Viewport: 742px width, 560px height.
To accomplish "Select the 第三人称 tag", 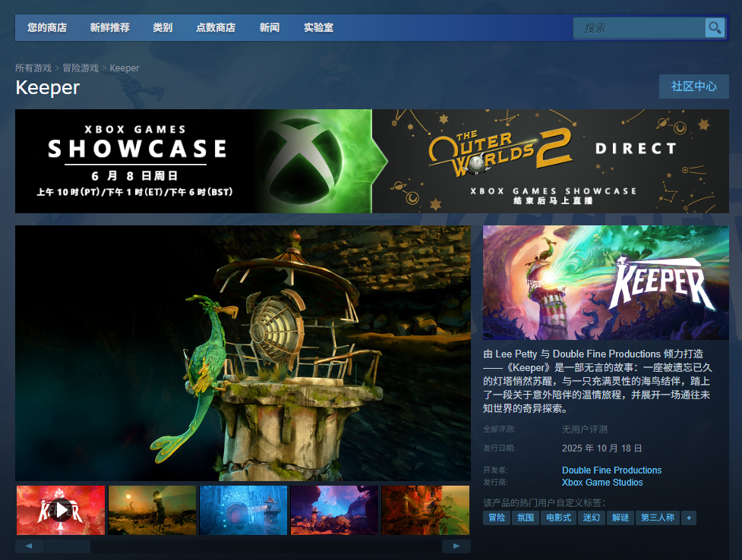I will pos(657,518).
